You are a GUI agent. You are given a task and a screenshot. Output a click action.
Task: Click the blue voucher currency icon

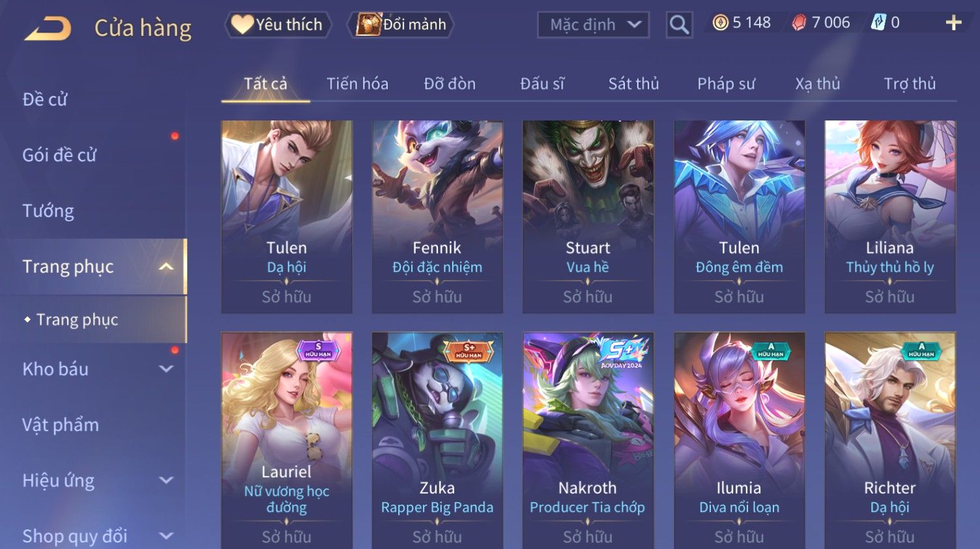(x=878, y=23)
